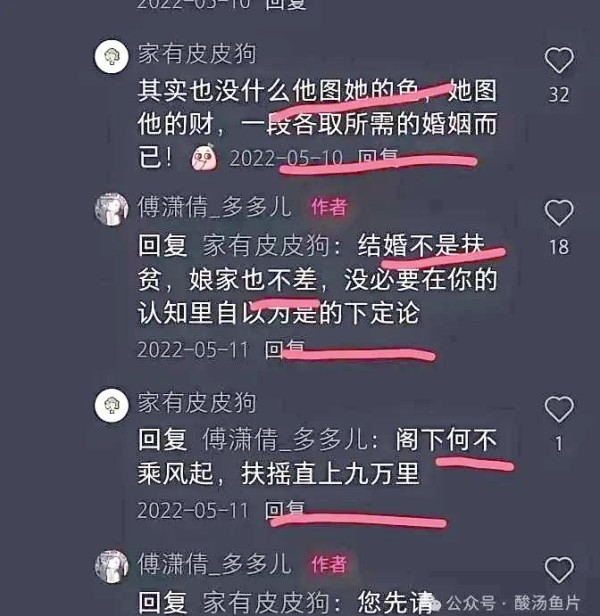Open username 家有皮皮狗 on first comment
Screen dimensions: 600x616
tap(197, 54)
